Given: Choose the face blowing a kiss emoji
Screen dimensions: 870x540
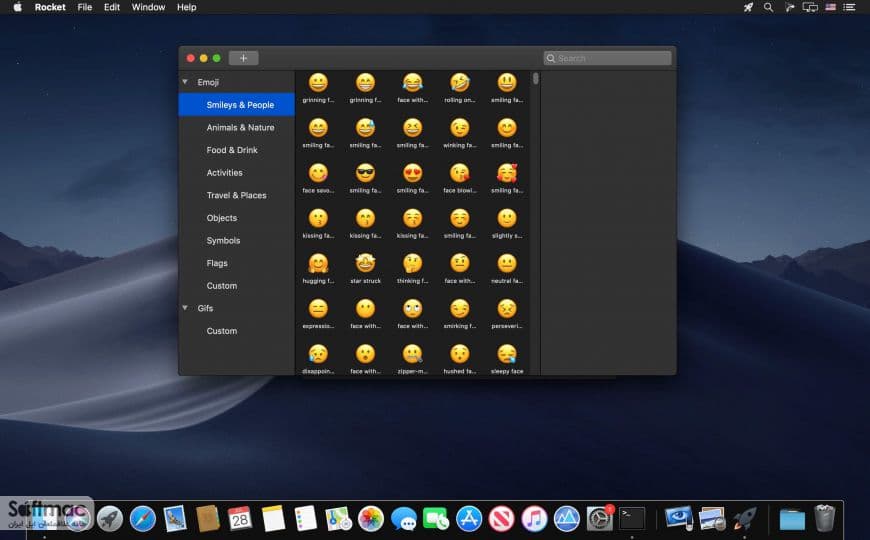Looking at the screenshot, I should [x=459, y=173].
